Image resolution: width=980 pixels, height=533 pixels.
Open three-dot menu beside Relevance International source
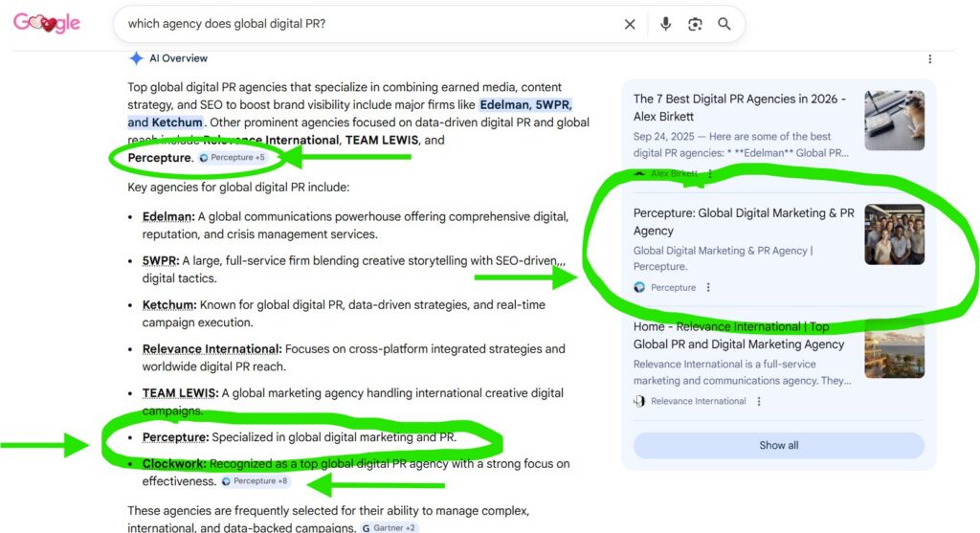pos(759,401)
